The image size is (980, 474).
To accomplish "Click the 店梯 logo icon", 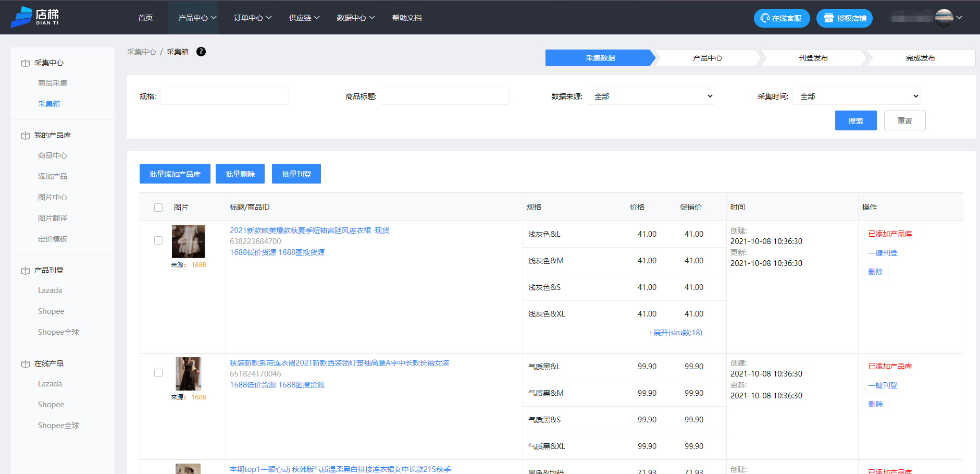I will pyautogui.click(x=20, y=17).
